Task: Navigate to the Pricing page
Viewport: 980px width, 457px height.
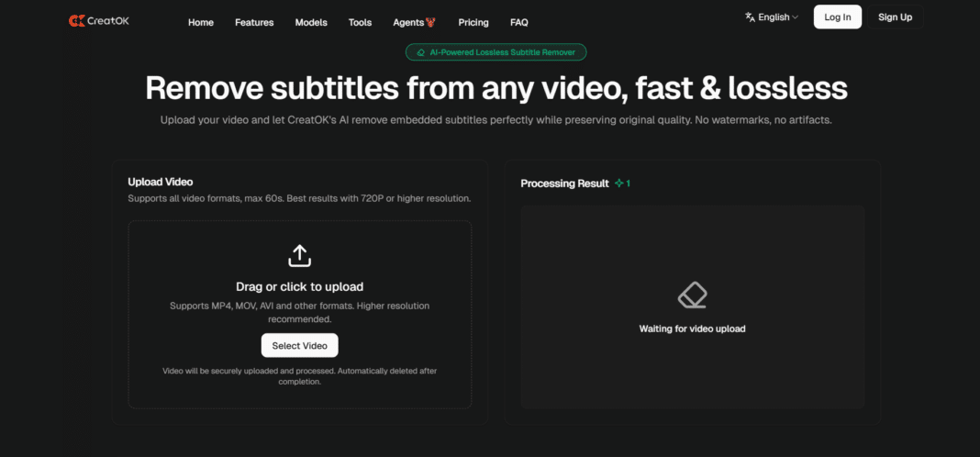Action: [x=473, y=22]
